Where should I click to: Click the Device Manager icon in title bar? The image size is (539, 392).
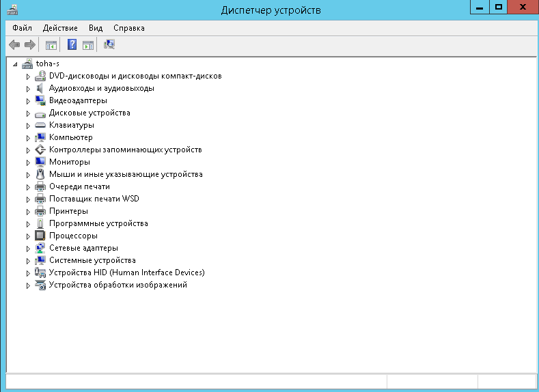(13, 10)
